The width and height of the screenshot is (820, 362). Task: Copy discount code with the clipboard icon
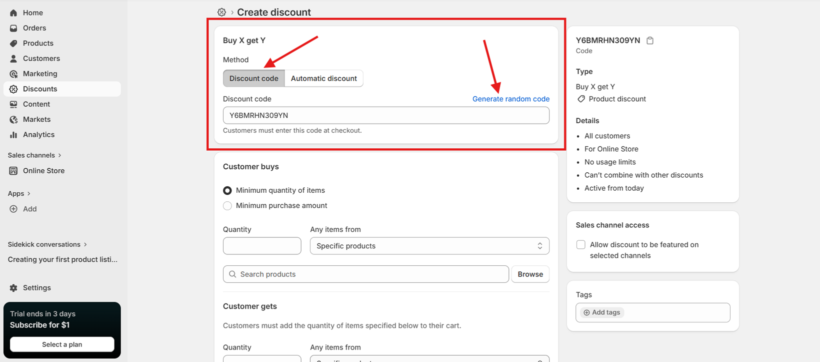(650, 40)
